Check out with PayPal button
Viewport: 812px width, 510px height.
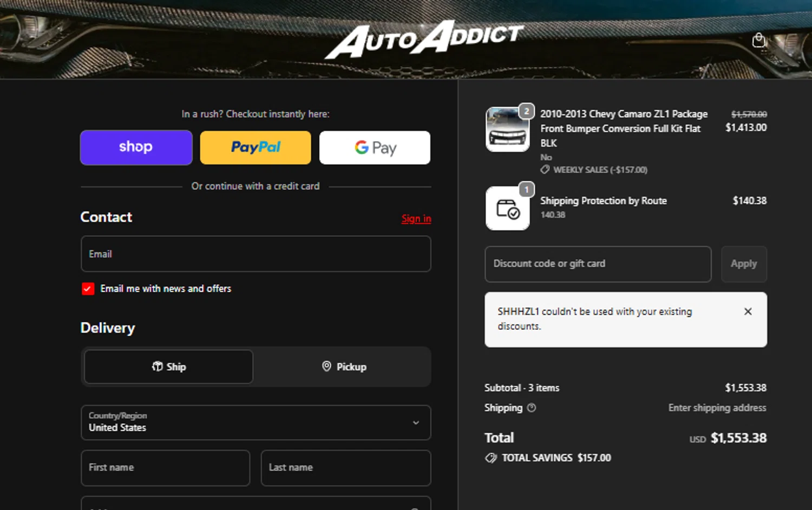pyautogui.click(x=256, y=147)
